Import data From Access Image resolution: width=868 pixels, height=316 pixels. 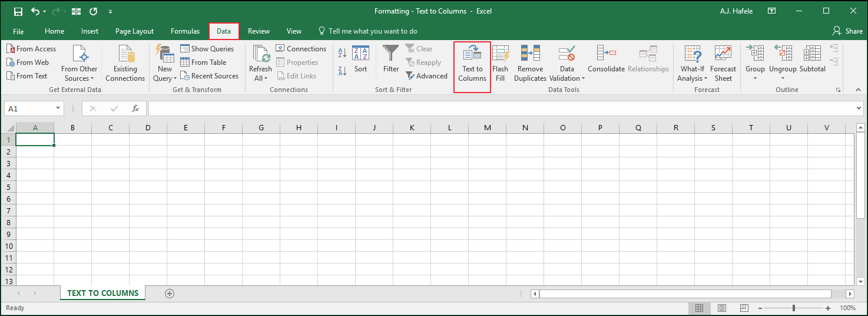tap(31, 49)
